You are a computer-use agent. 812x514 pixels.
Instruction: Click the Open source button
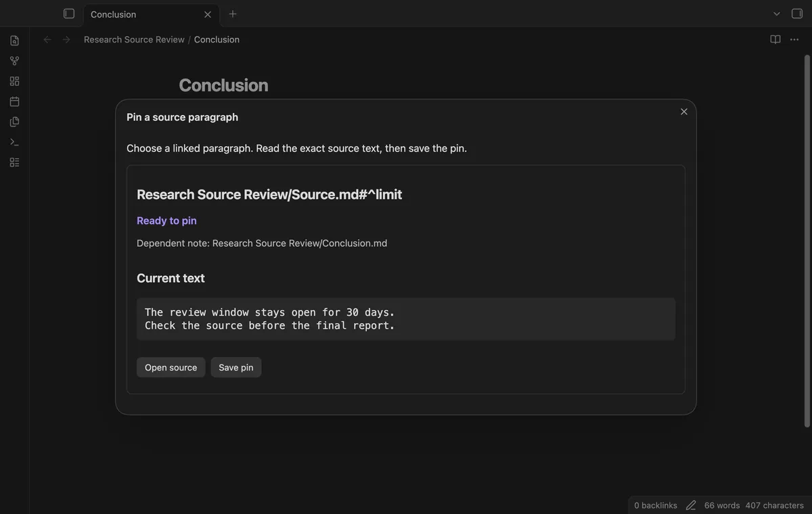click(171, 367)
